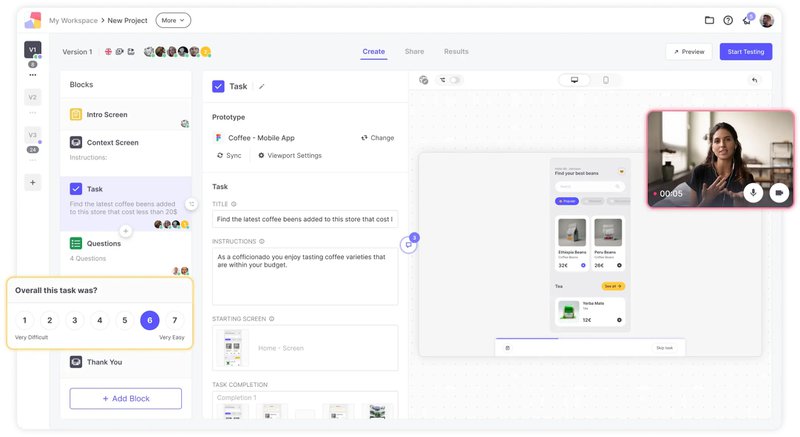Rate the task as 1 Very Difficult
This screenshot has width=800, height=437.
point(24,320)
